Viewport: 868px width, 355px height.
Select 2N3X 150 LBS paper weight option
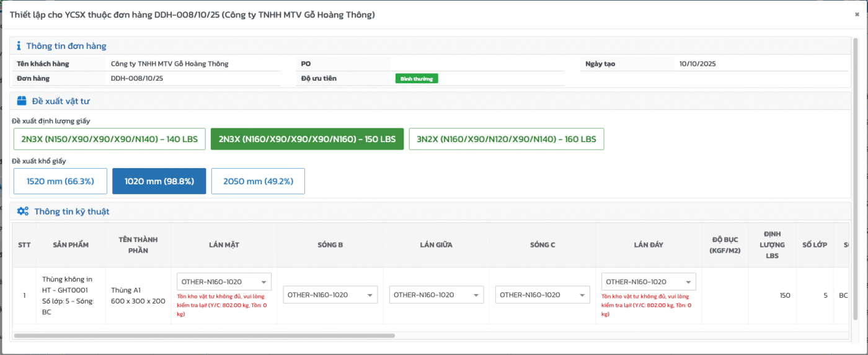[307, 139]
